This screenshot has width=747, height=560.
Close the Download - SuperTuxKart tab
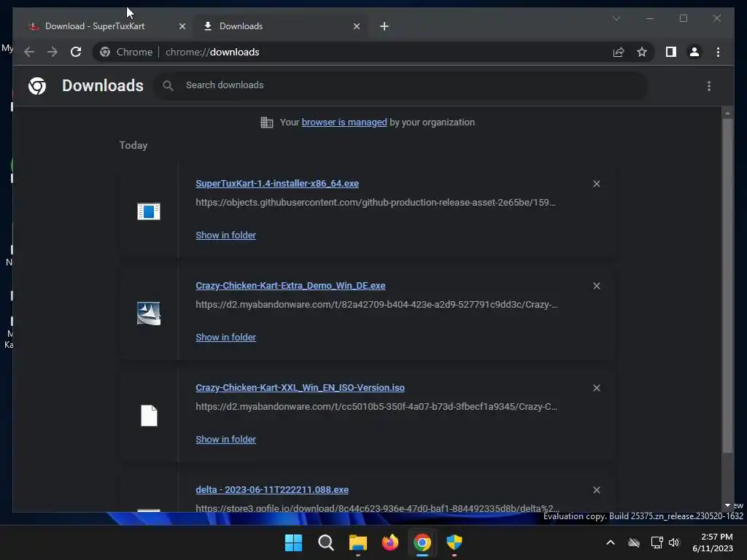tap(182, 26)
